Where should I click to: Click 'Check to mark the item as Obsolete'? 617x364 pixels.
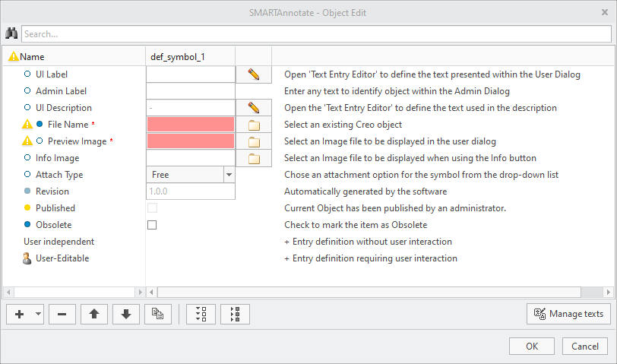click(x=356, y=225)
